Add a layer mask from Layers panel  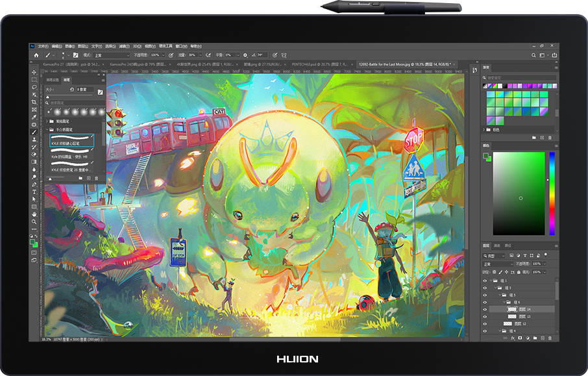(520, 338)
